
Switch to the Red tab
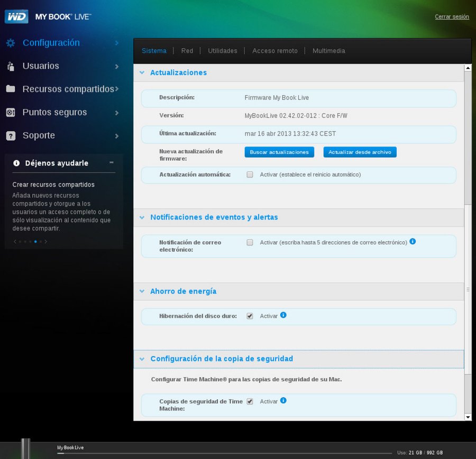[187, 51]
